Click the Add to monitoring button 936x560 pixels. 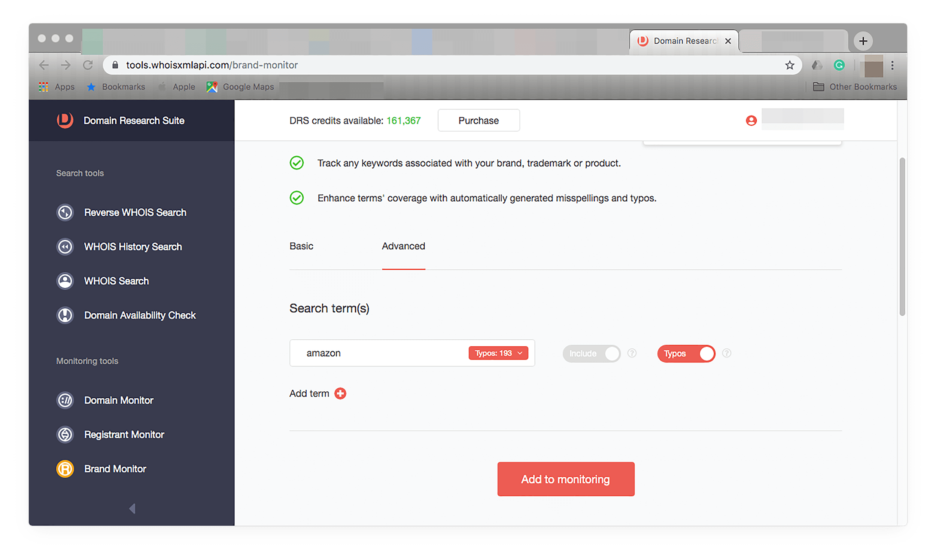click(x=566, y=479)
